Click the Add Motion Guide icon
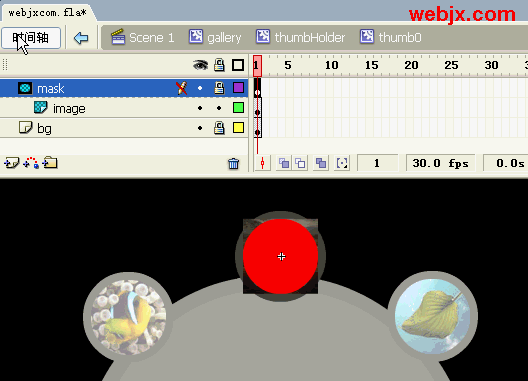The height and width of the screenshot is (381, 528). tap(31, 163)
